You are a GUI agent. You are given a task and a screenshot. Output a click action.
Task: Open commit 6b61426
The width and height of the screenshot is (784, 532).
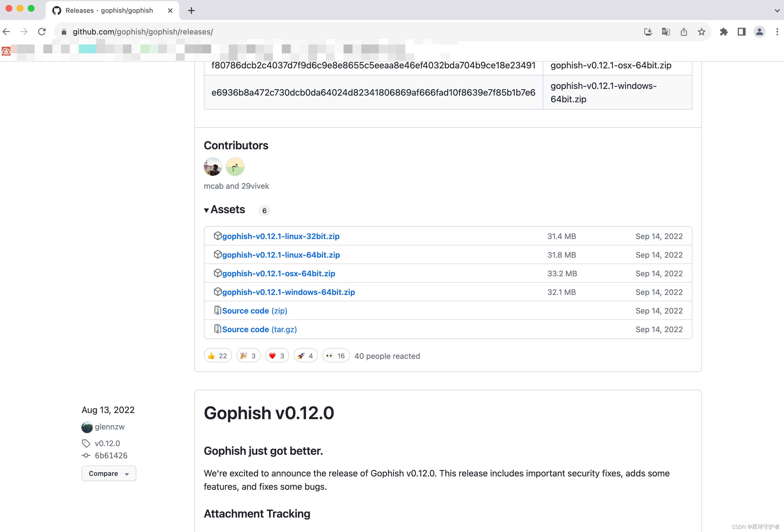111,455
